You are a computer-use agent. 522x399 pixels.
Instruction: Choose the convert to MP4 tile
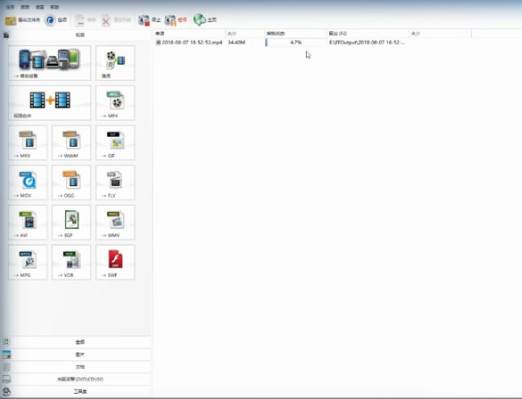pyautogui.click(x=115, y=103)
